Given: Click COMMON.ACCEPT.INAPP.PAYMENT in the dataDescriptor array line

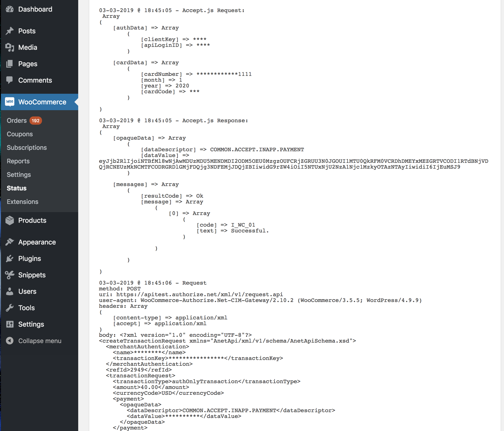Looking at the screenshot, I should [x=257, y=150].
